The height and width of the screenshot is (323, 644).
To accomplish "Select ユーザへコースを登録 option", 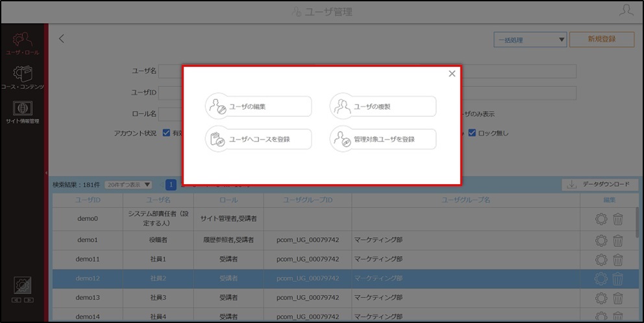I will 258,139.
